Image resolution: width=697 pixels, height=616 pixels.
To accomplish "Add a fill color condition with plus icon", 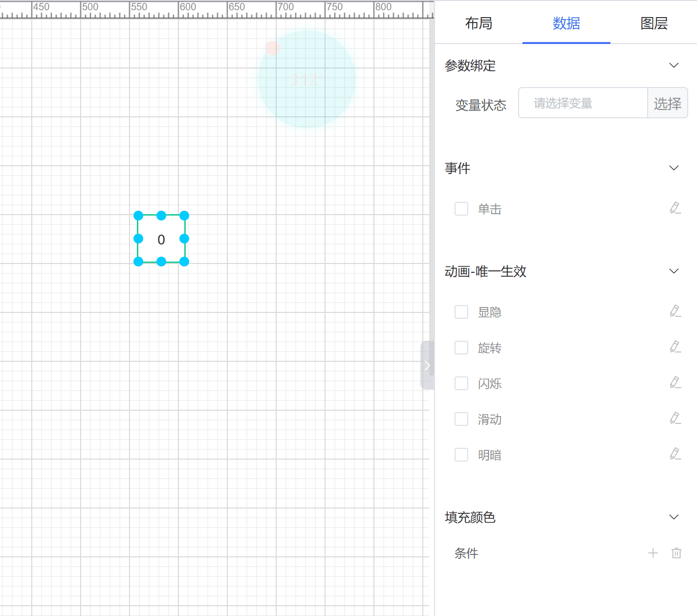I will [x=653, y=553].
